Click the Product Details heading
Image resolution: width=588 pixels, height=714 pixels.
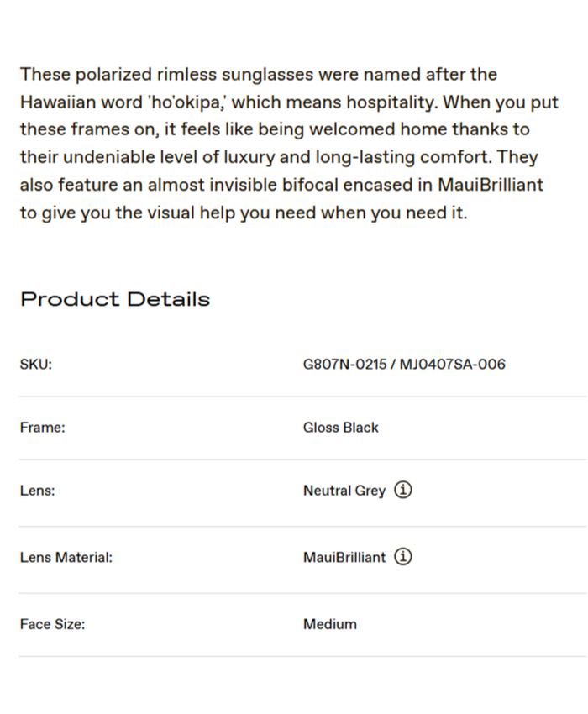click(115, 299)
